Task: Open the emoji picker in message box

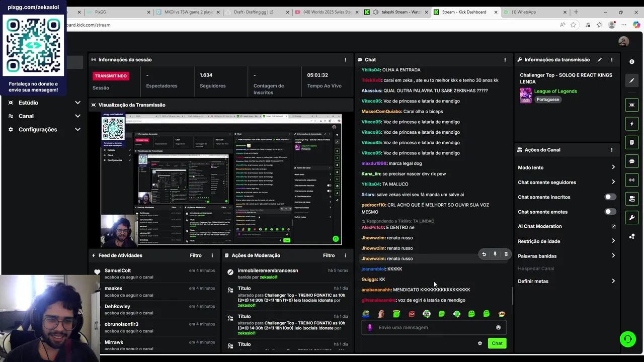Action: (x=498, y=327)
